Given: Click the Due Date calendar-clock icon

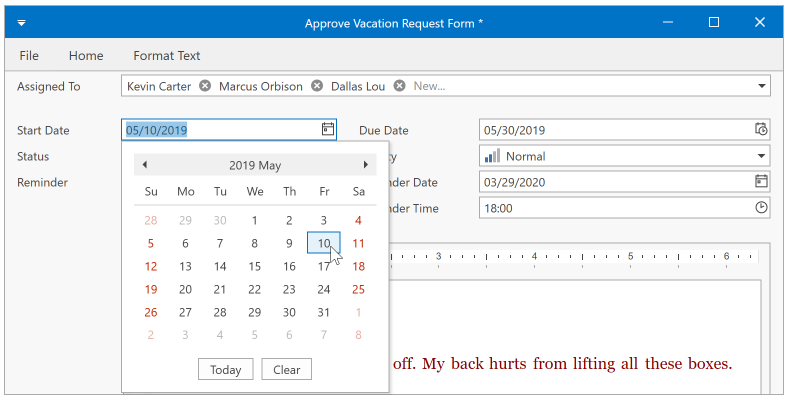Looking at the screenshot, I should 761,129.
